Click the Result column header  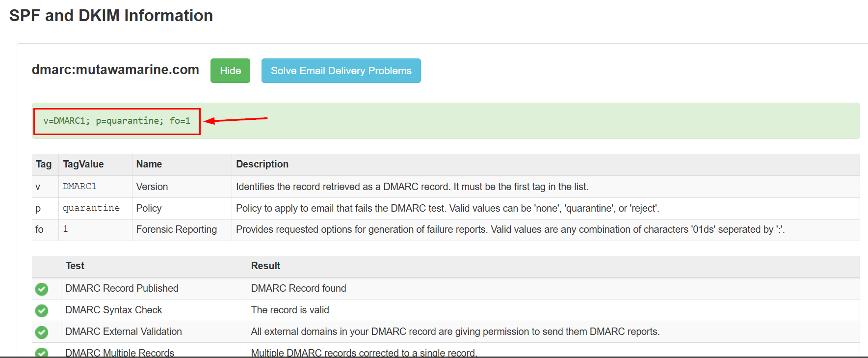(265, 266)
